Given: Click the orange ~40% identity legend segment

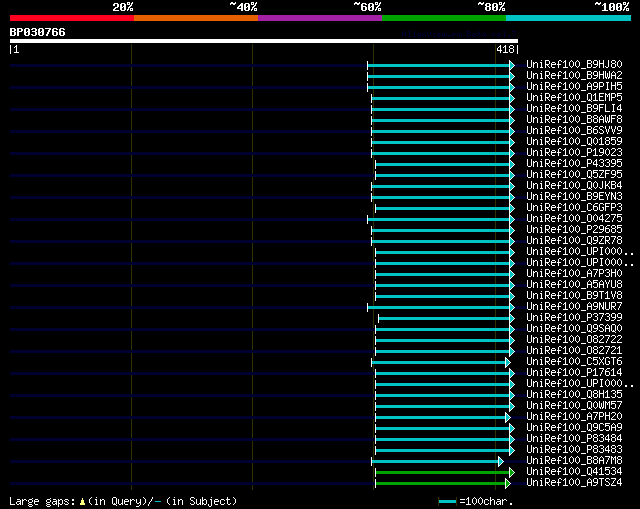Looking at the screenshot, I should point(196,18).
